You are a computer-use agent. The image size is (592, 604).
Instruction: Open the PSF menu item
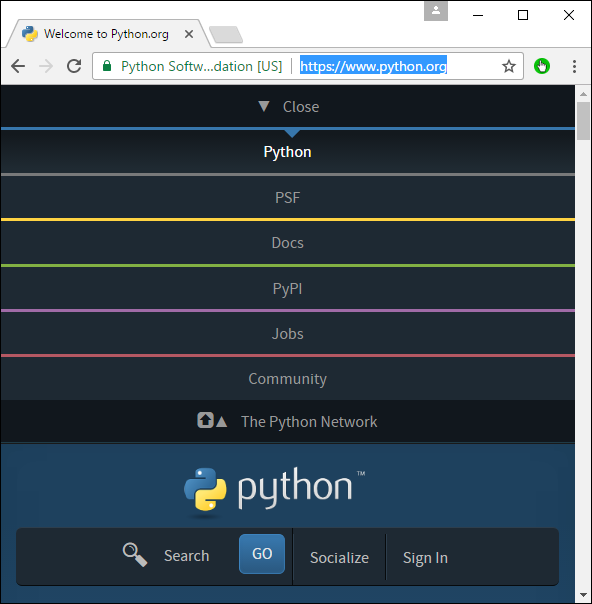click(x=287, y=198)
